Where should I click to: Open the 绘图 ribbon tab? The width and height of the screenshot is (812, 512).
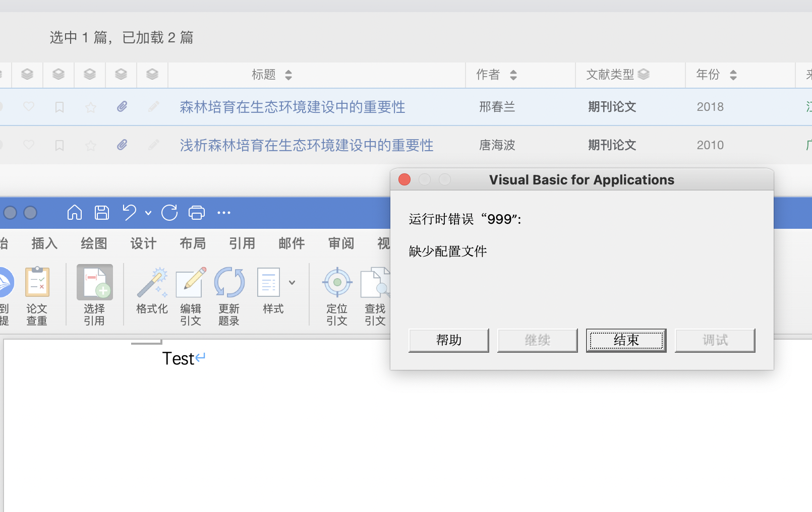94,243
